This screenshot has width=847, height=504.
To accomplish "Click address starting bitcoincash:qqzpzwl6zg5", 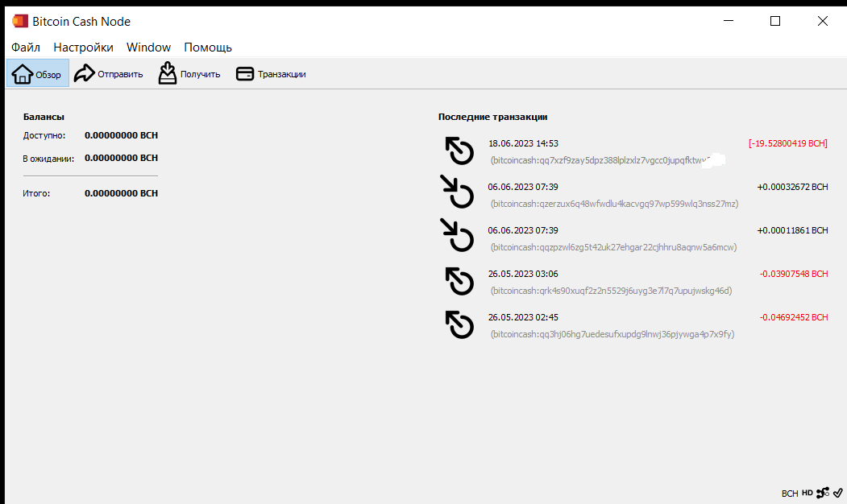I will pos(613,247).
